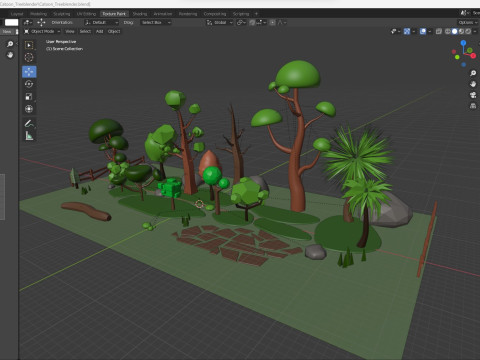Switch to wireframe shading
Screen dimensions: 480x360
tap(448, 31)
